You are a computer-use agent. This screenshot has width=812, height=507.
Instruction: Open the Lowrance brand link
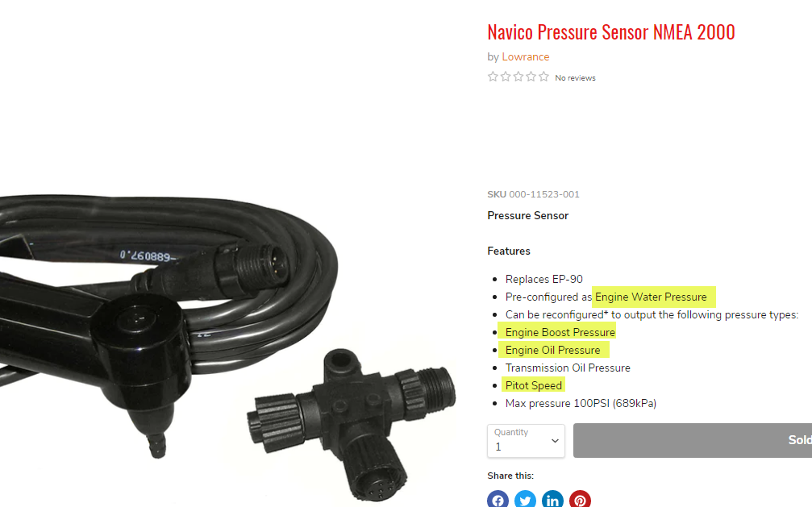pos(525,57)
